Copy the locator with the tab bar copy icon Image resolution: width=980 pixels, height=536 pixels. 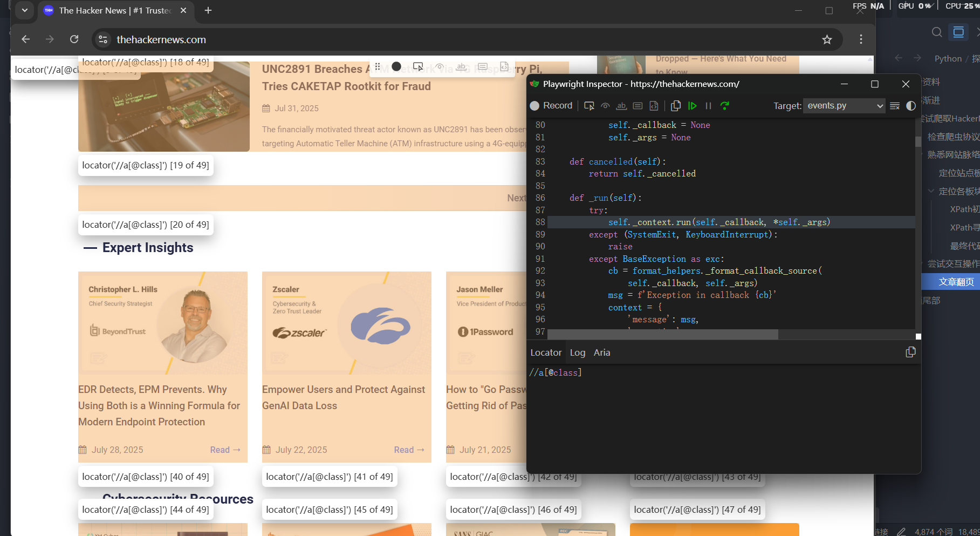[910, 352]
